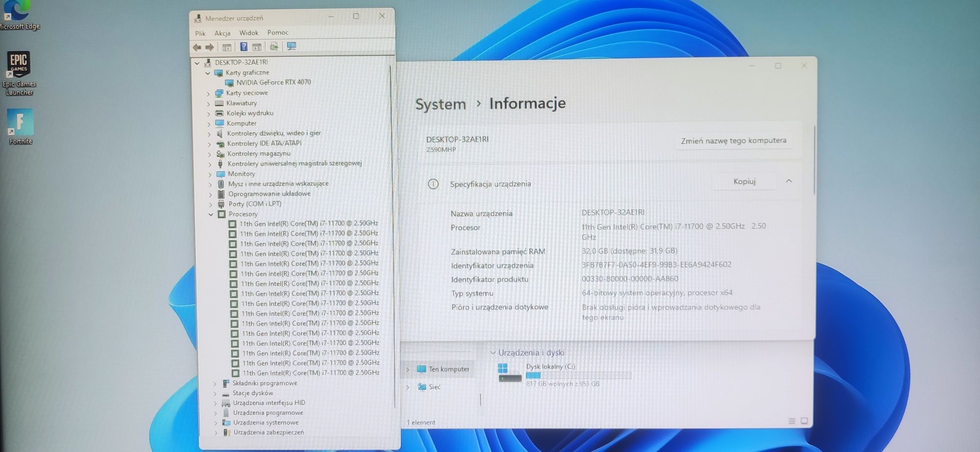Click the Kopiuj button
Screen dimensions: 980x452
pos(744,181)
